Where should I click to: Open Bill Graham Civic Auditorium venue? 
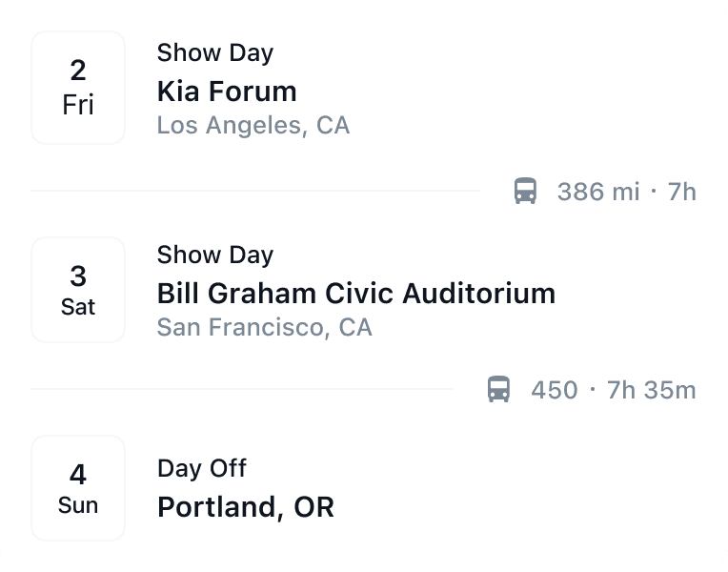tap(355, 293)
